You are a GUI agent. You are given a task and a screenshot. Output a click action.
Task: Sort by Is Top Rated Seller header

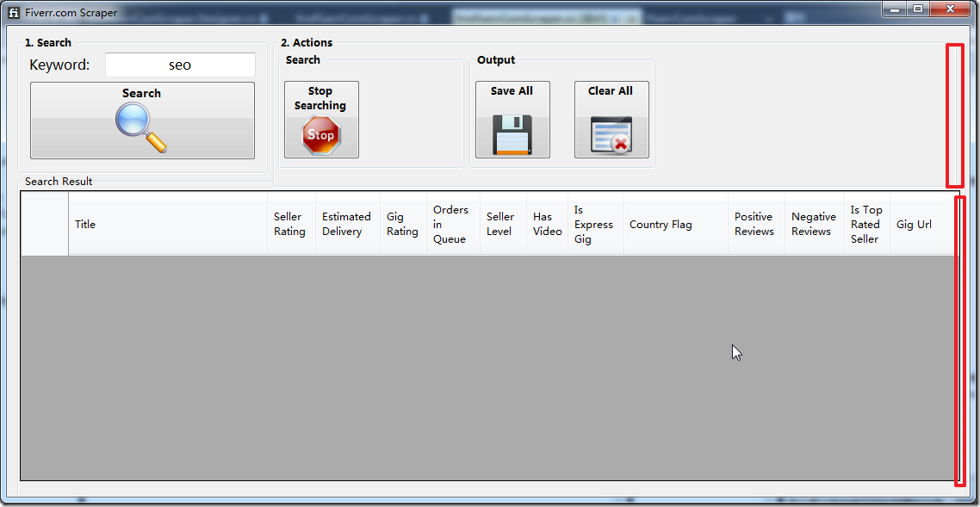click(x=867, y=224)
